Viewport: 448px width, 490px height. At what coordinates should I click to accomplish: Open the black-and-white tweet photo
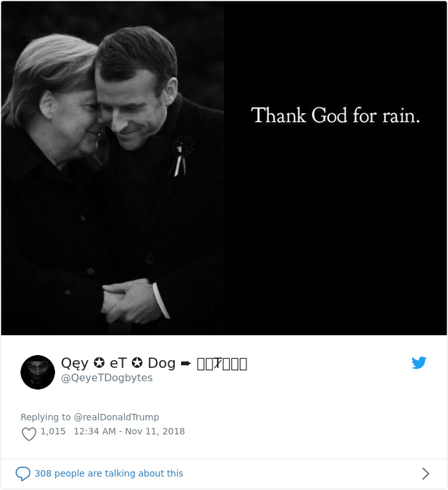click(224, 168)
